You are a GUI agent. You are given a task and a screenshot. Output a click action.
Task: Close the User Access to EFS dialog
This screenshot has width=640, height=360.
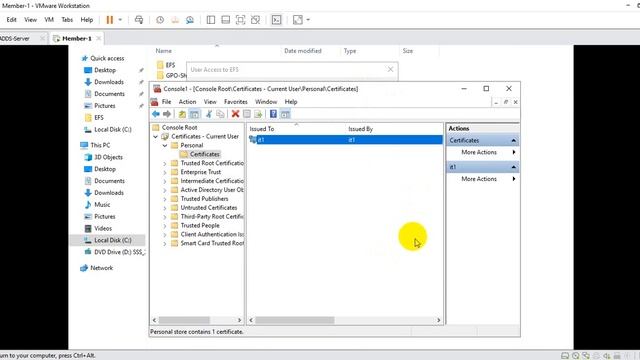(x=390, y=69)
